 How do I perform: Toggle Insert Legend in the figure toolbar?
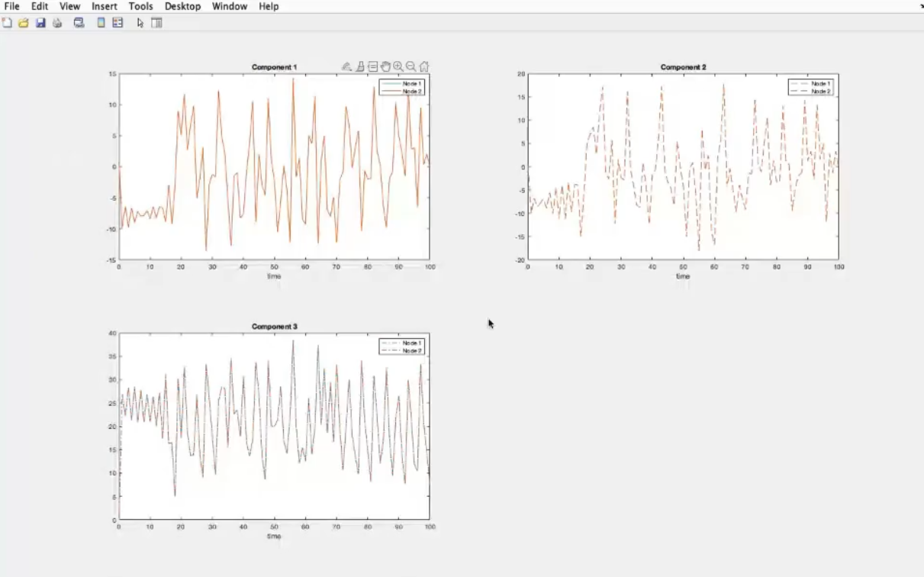point(118,23)
